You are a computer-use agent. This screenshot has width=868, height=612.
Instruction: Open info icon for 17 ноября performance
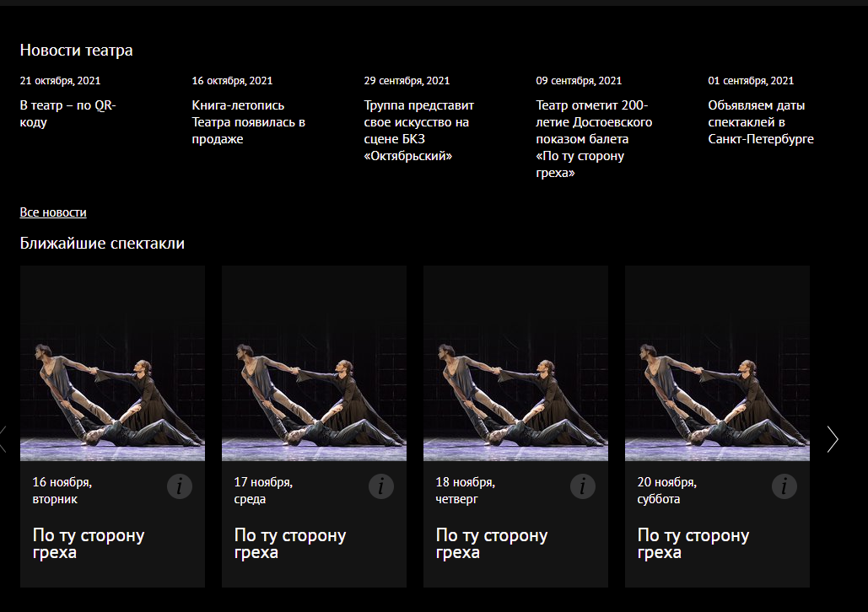pyautogui.click(x=381, y=486)
